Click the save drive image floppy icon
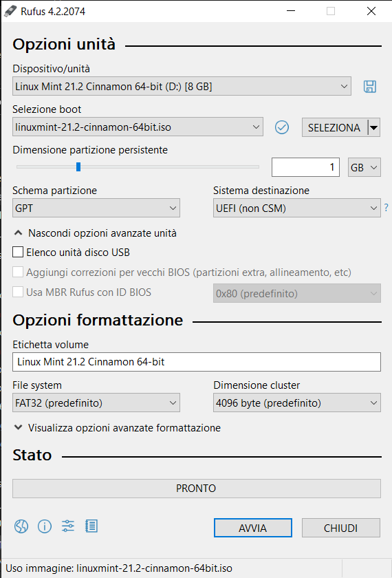 pos(369,87)
